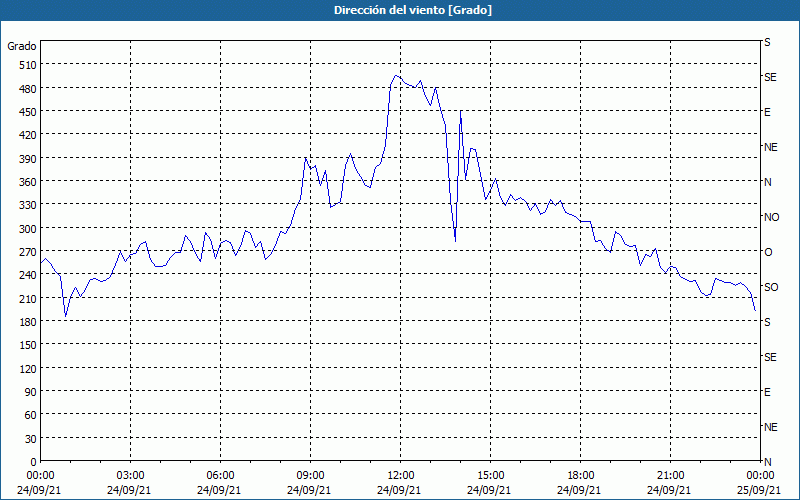
Task: Pick the 360 degree axis label
Action: pos(28,182)
